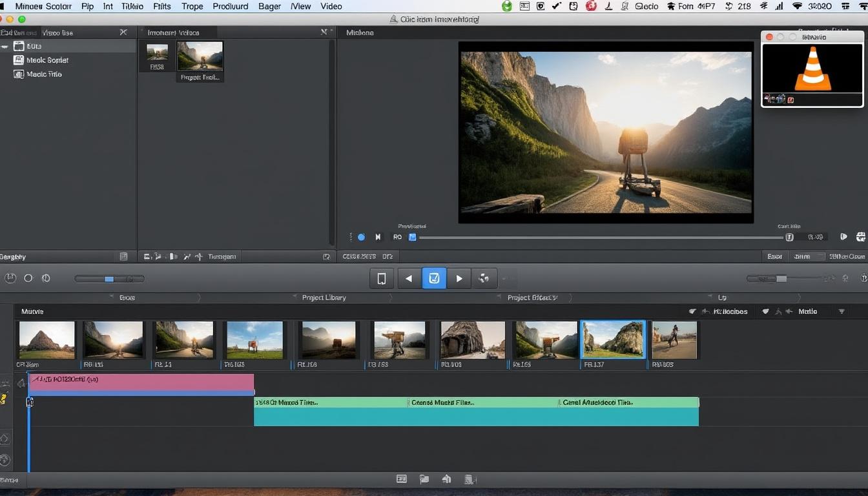
Task: Click the first round icon in the middle toolbar
Action: (x=10, y=278)
